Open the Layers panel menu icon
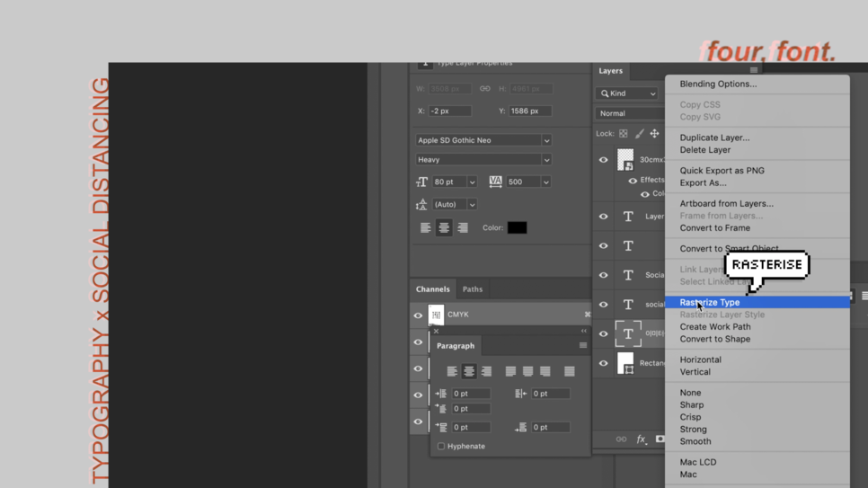This screenshot has width=868, height=488. coord(753,70)
